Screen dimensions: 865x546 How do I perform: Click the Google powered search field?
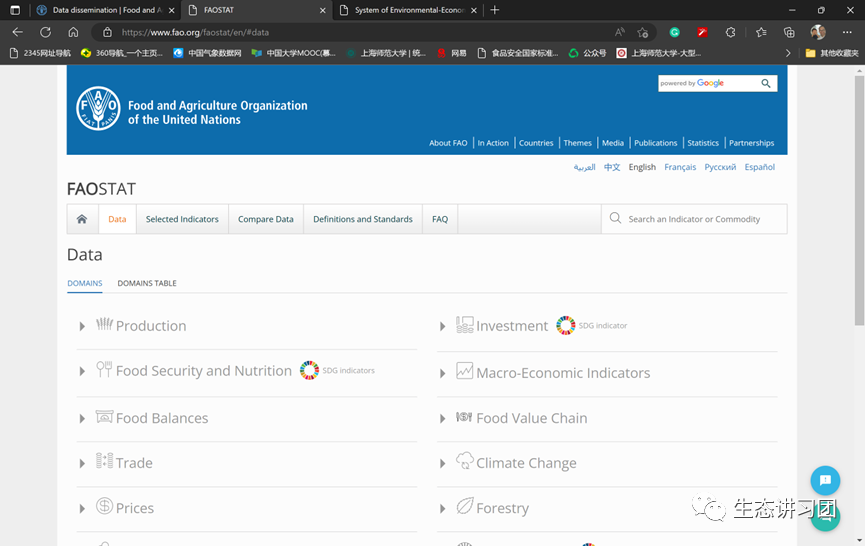coord(708,83)
